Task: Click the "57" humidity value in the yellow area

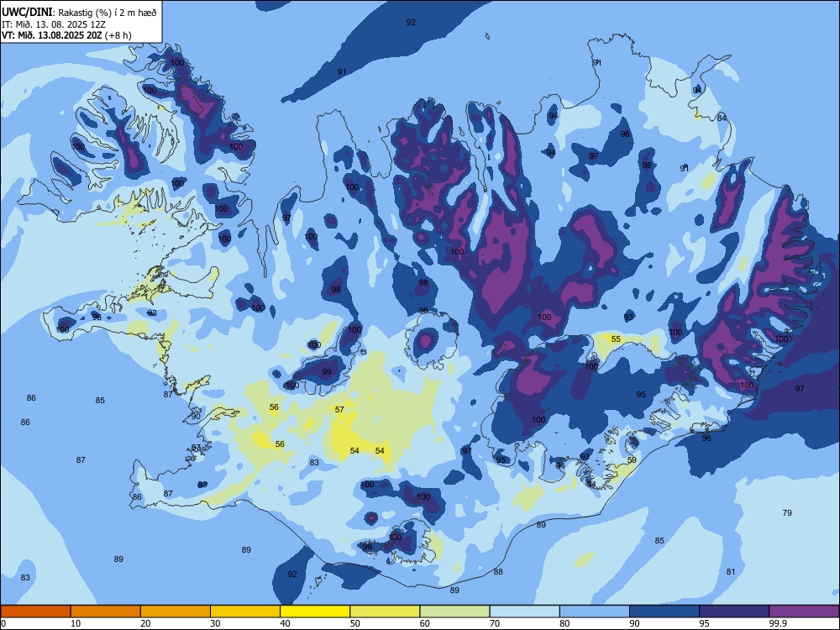Action: pyautogui.click(x=339, y=409)
